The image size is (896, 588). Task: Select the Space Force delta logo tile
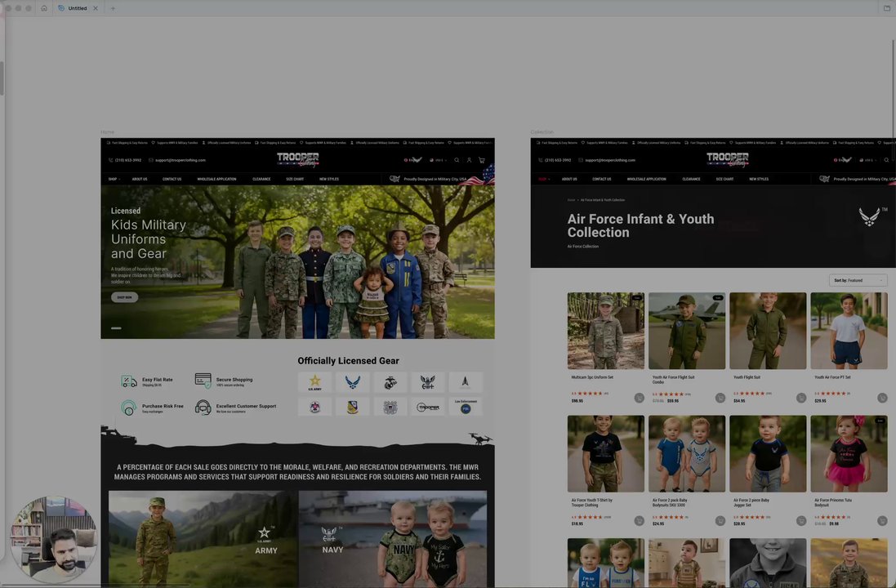pos(465,382)
